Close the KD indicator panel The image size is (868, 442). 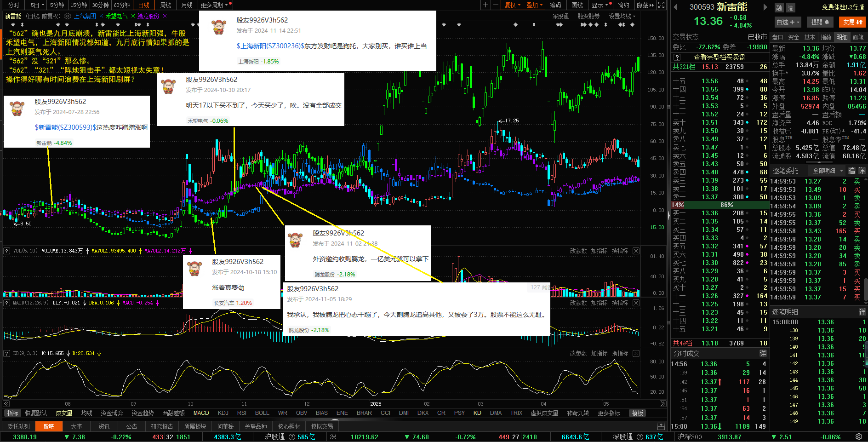point(636,353)
